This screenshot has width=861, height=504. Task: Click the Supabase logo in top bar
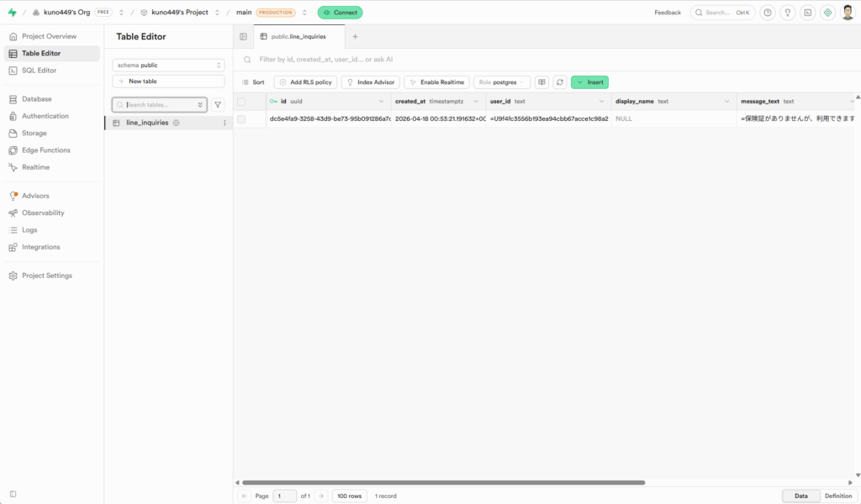(x=12, y=13)
